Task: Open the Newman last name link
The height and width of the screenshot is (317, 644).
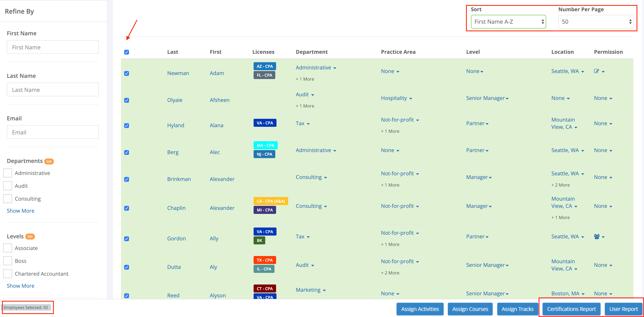Action: 178,73
